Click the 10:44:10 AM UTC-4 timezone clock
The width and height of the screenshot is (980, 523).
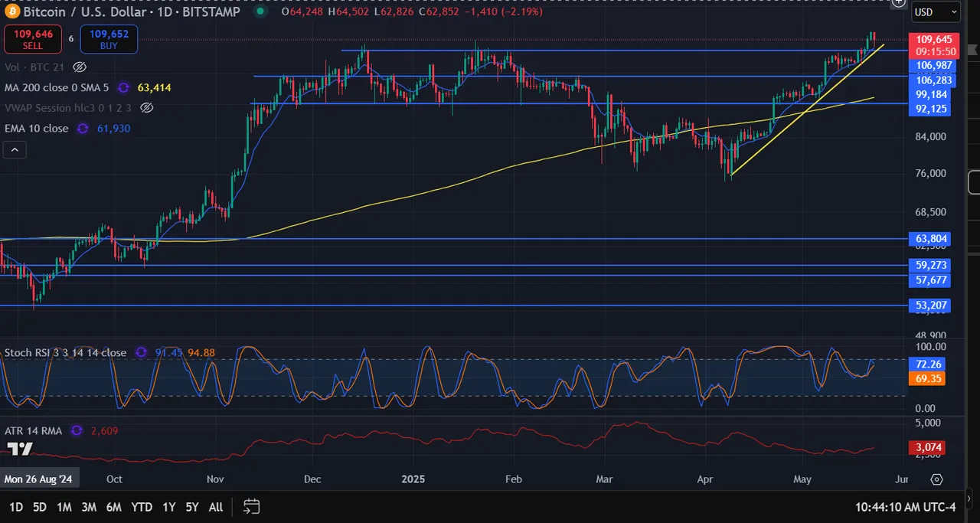click(x=906, y=507)
